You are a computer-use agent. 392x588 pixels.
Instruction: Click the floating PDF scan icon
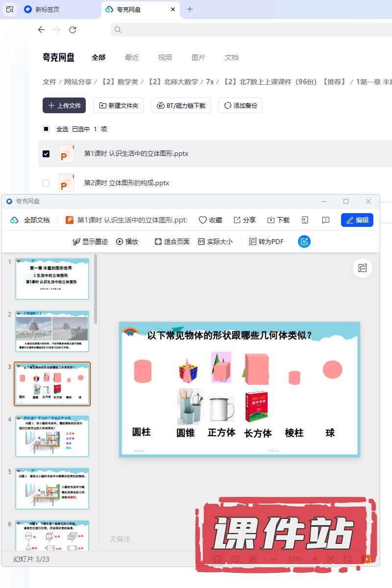coord(363,268)
